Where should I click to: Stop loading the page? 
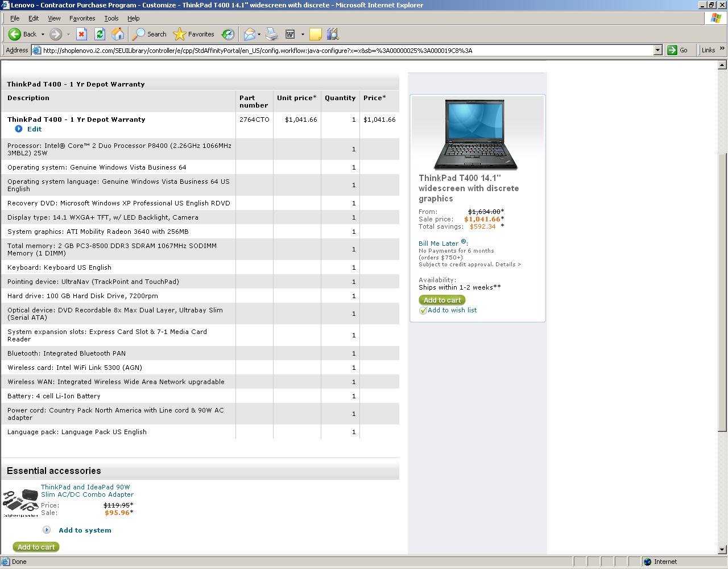point(81,34)
